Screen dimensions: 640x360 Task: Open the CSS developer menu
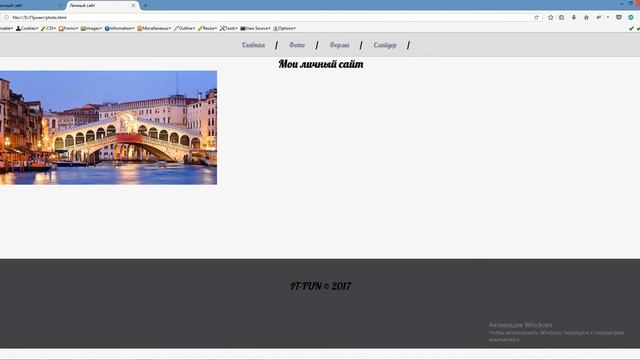tap(49, 29)
